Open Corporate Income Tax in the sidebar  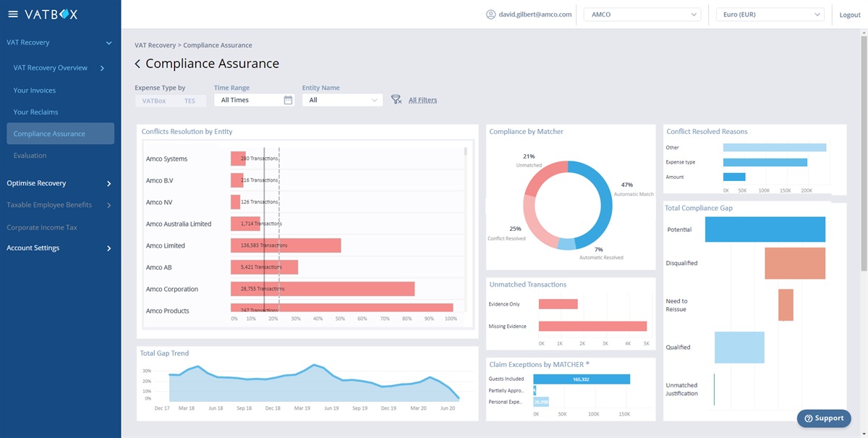[42, 227]
